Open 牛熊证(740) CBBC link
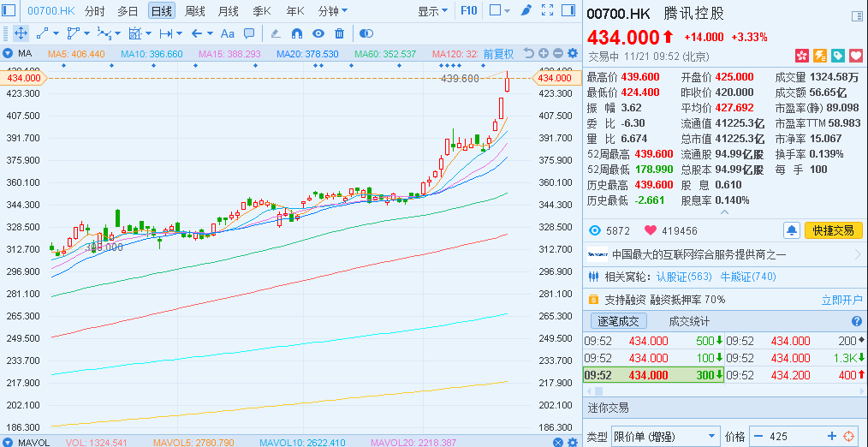Screen dimensions: 868x447 click(748, 277)
